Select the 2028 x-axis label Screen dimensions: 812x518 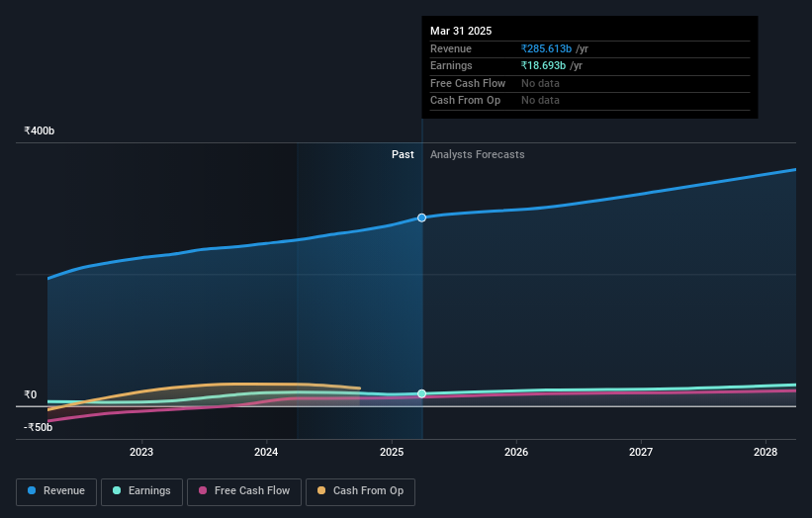766,452
